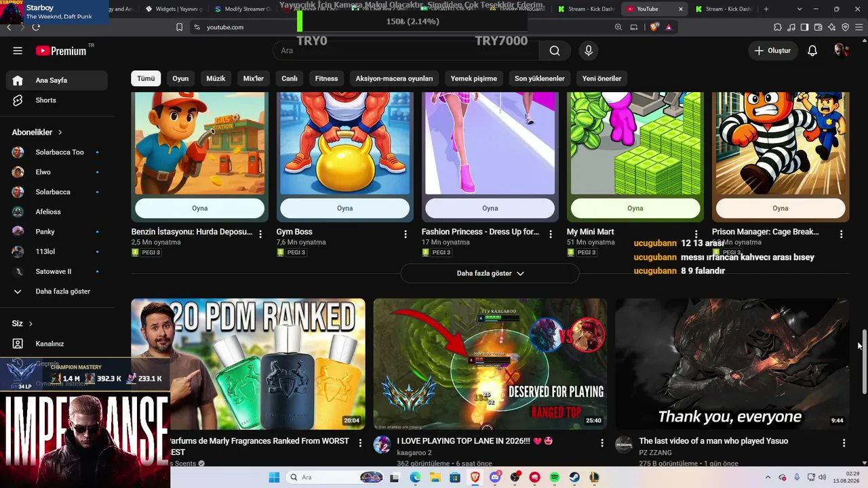
Task: Open options for Fashion Princess game
Action: 551,234
